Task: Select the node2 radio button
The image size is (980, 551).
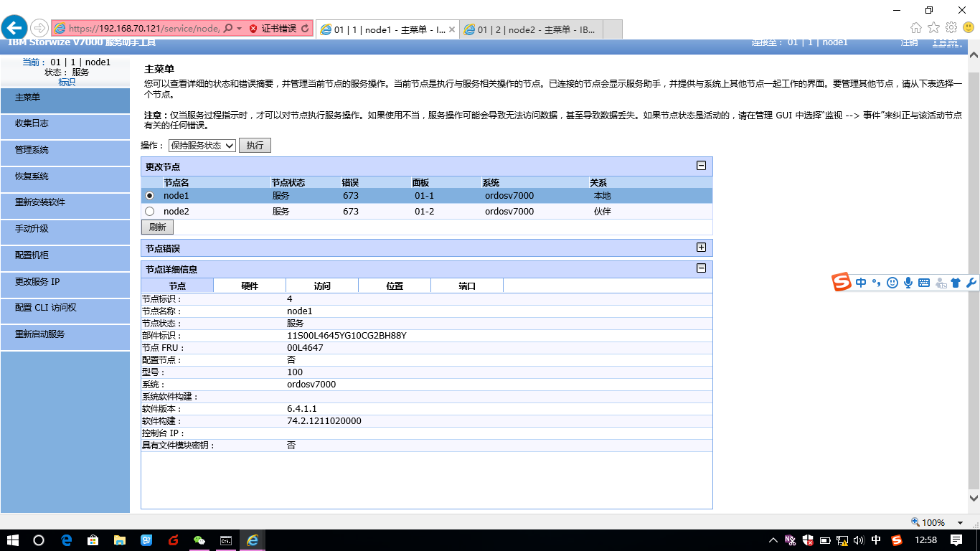Action: point(151,211)
